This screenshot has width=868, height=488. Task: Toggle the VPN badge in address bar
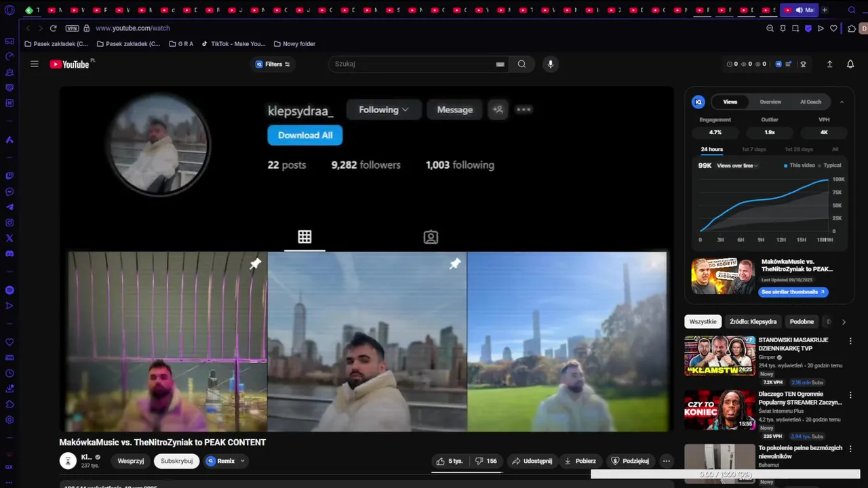(x=72, y=28)
